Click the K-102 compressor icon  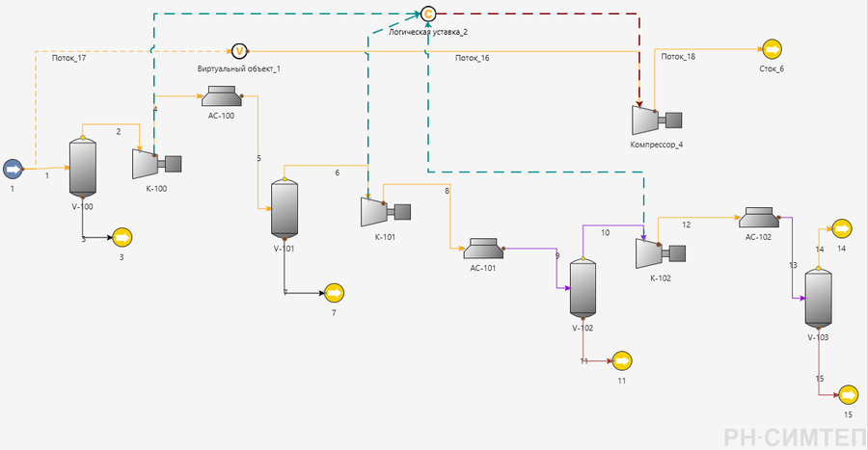coord(661,253)
